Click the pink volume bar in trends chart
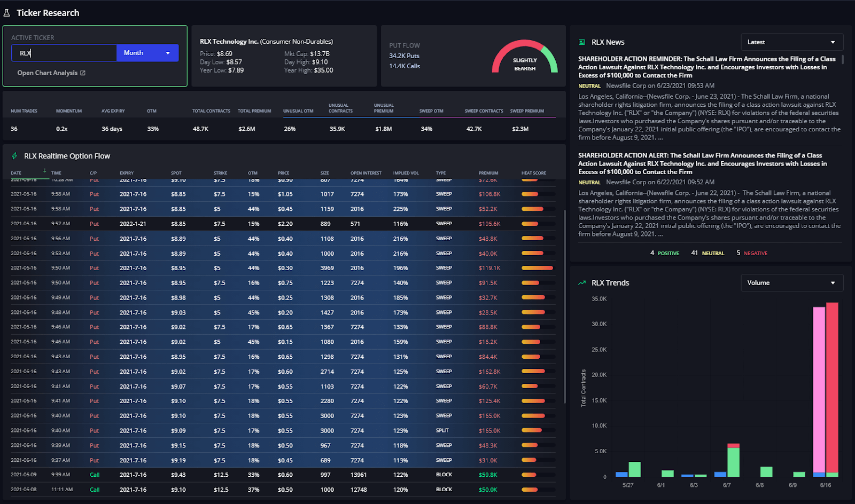 tap(819, 390)
